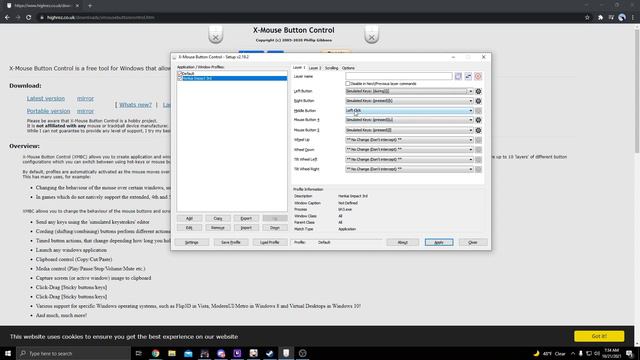Screen dimensions: 640x360
Task: Open settings gear for Left Button
Action: [x=478, y=91]
